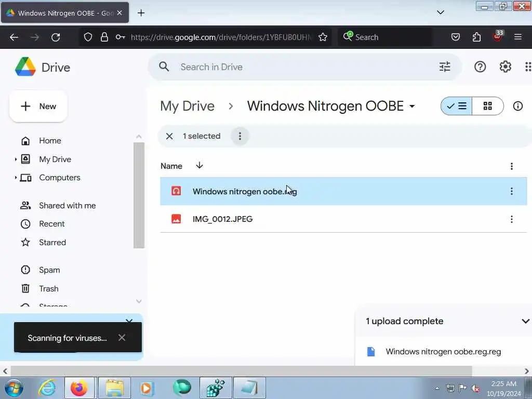List all tabs dropdown arrow
This screenshot has width=532, height=399.
pos(441,12)
